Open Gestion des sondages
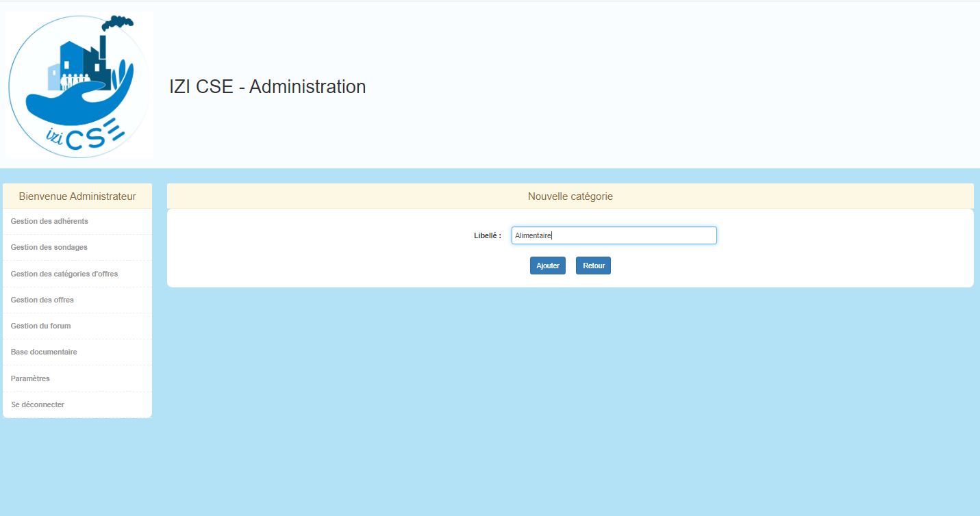The width and height of the screenshot is (980, 516). [49, 247]
